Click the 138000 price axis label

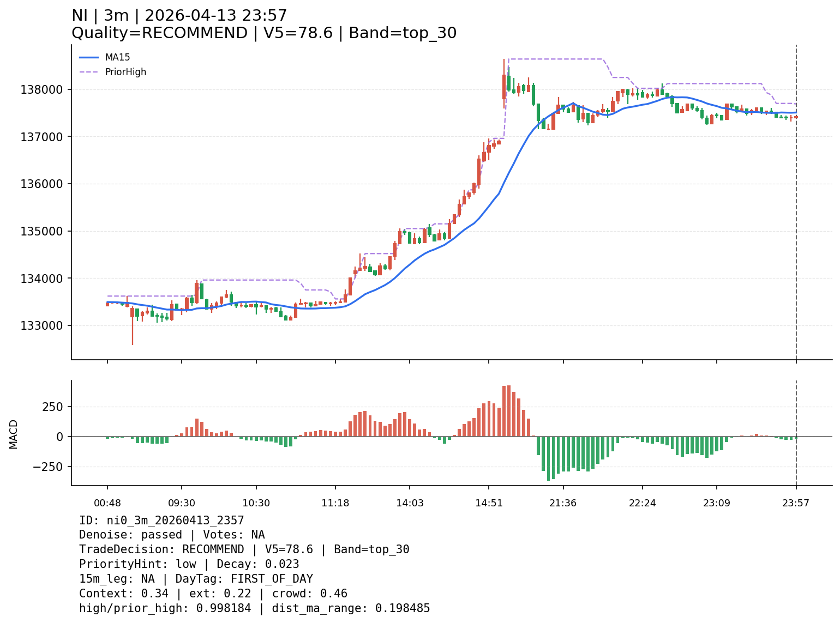[41, 89]
